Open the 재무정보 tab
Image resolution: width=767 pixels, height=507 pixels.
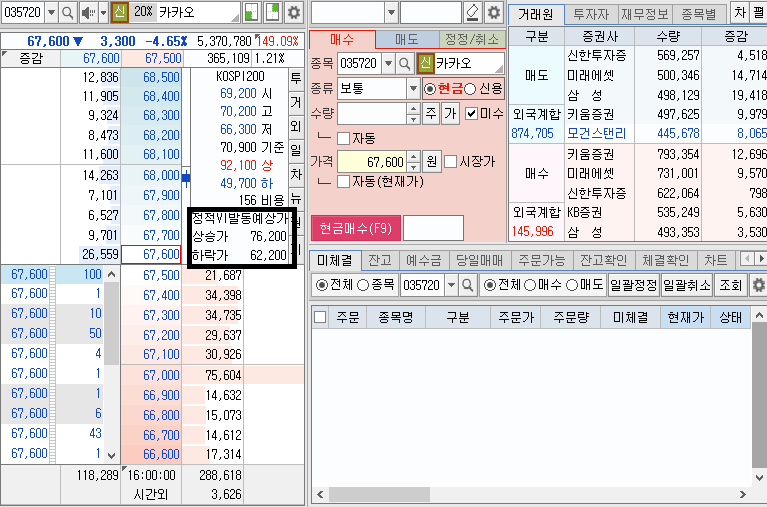click(x=645, y=14)
